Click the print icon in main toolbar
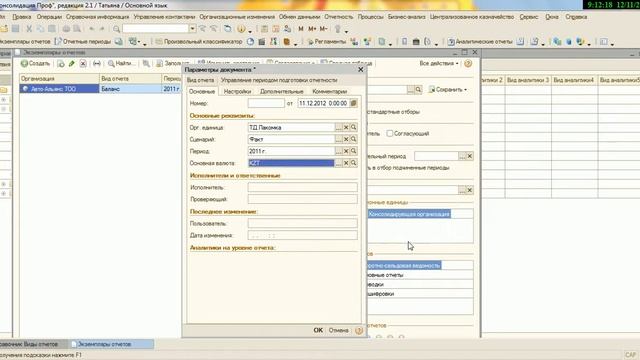640x360 pixels. point(66,29)
